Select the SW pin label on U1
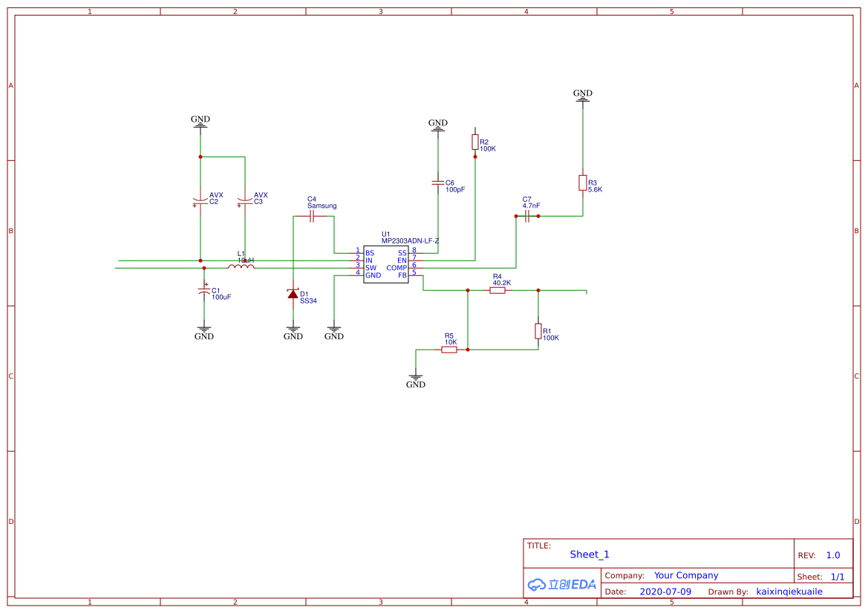 pos(371,268)
